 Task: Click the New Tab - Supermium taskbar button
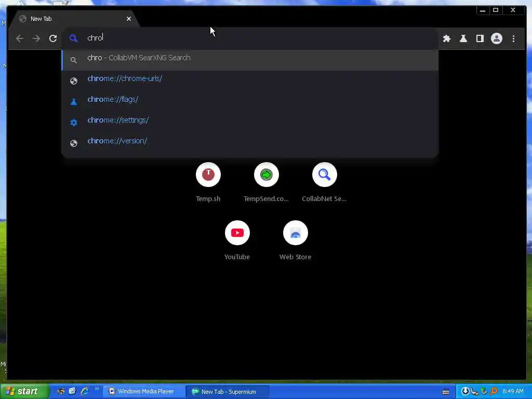tap(228, 392)
